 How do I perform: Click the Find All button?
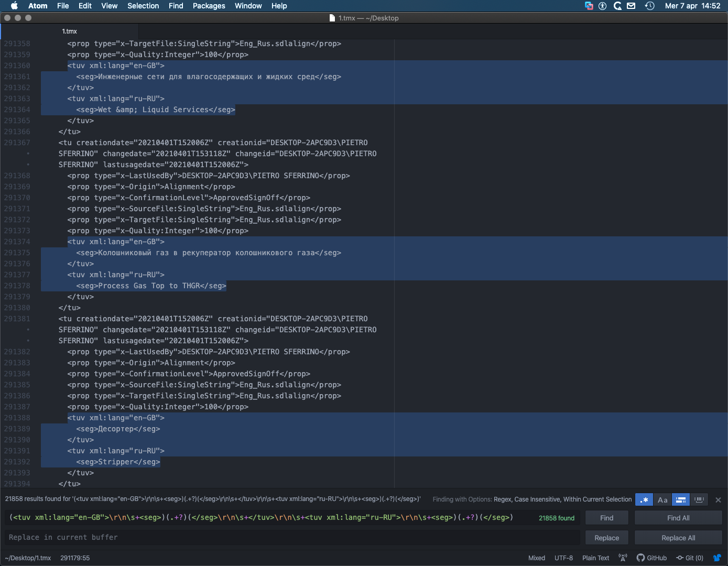pos(678,517)
